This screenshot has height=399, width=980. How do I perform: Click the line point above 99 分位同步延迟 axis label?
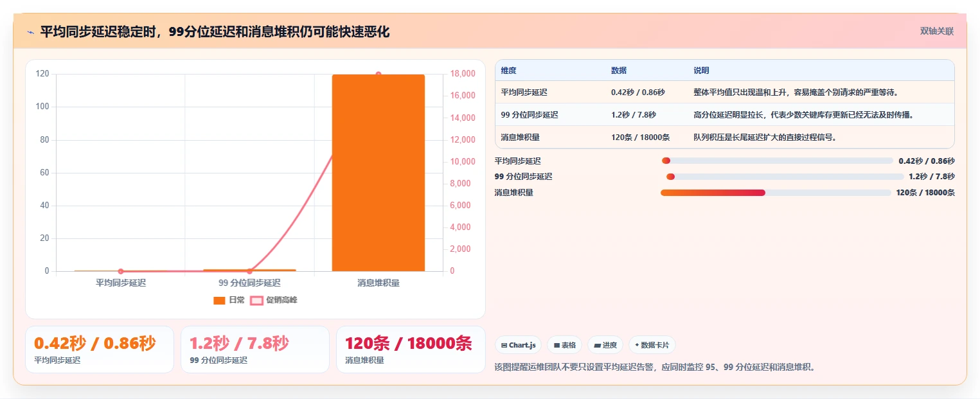click(249, 271)
